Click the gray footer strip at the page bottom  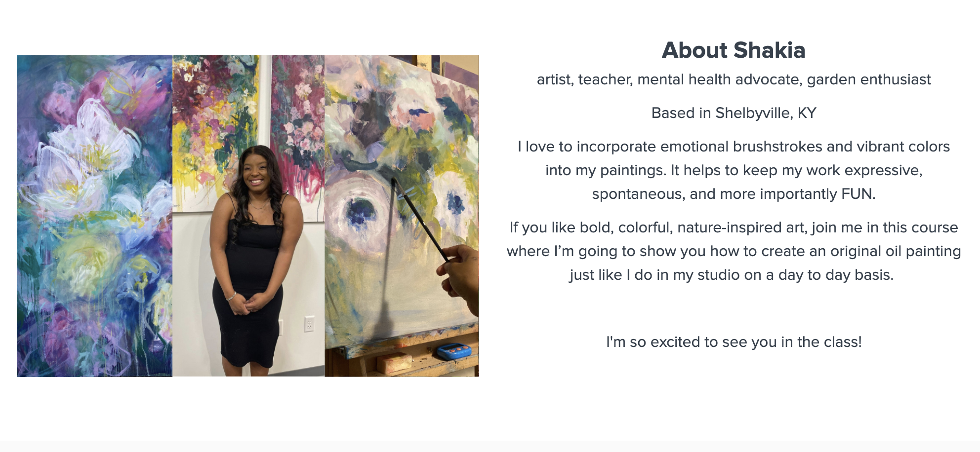pos(490,446)
